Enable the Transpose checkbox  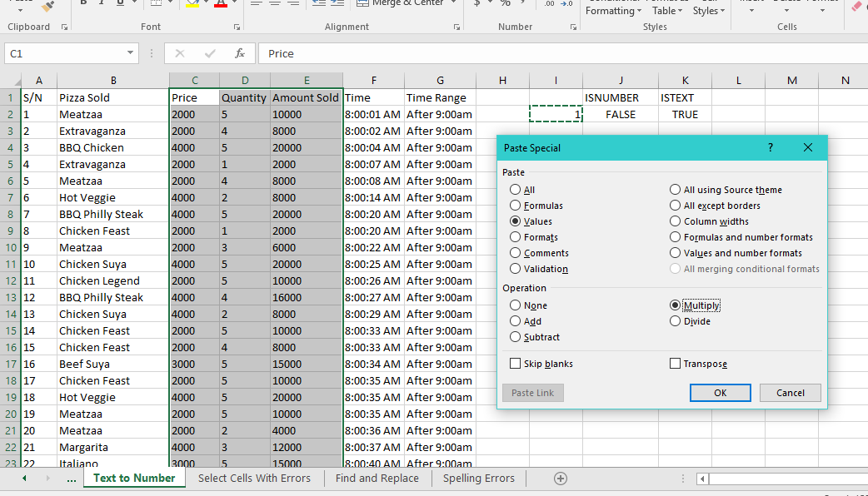point(673,364)
